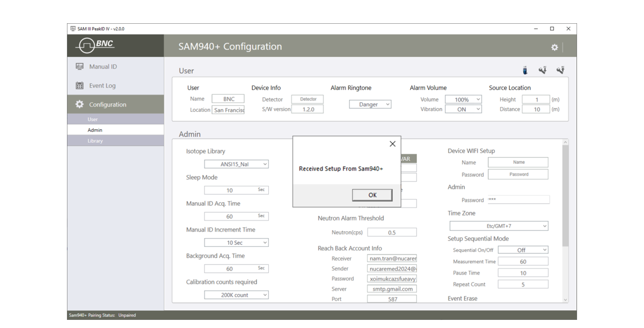Image resolution: width=644 pixels, height=328 pixels.
Task: Click the 'Reach Back Account Info' label
Action: click(x=349, y=248)
